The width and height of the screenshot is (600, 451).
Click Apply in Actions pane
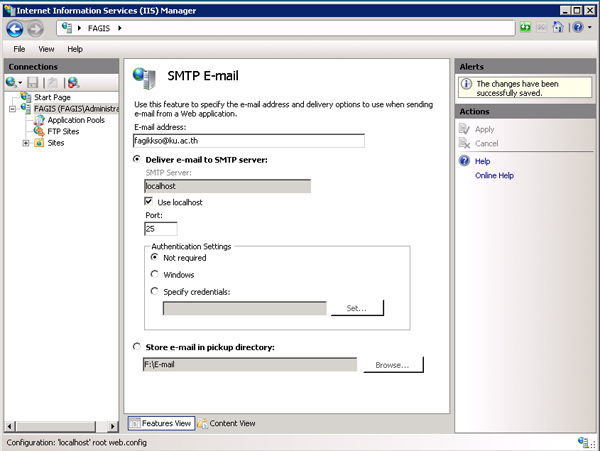(485, 129)
